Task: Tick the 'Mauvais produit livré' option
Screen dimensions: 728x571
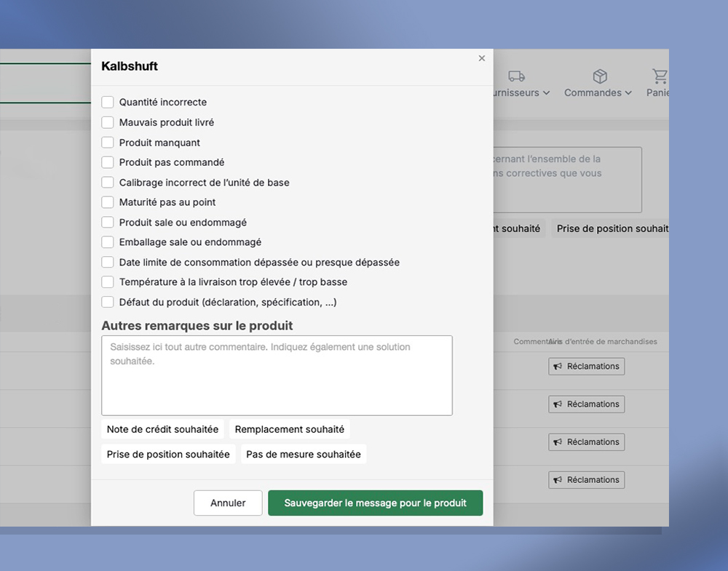Action: pos(108,123)
